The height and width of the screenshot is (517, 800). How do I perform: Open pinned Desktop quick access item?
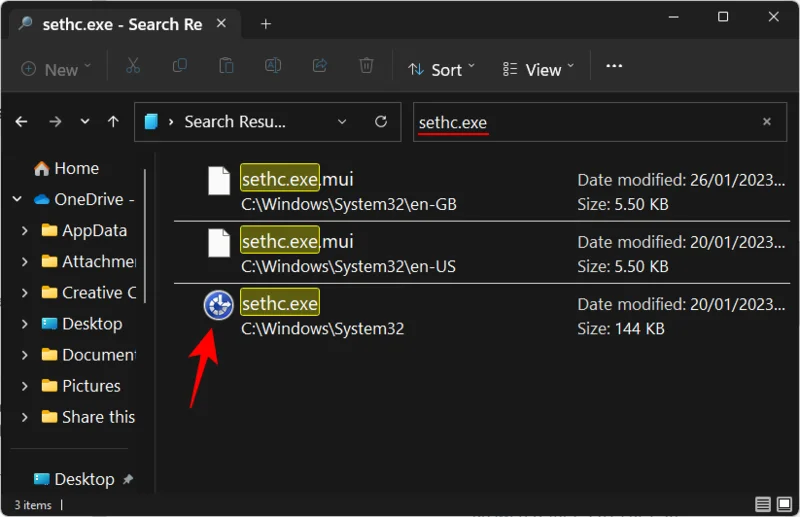83,479
